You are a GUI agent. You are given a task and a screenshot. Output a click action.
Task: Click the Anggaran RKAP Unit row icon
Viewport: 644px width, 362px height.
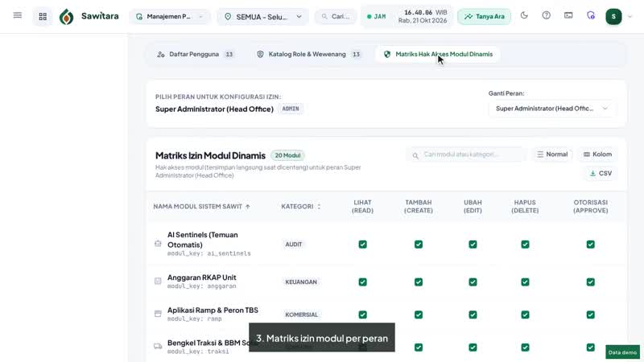(158, 281)
